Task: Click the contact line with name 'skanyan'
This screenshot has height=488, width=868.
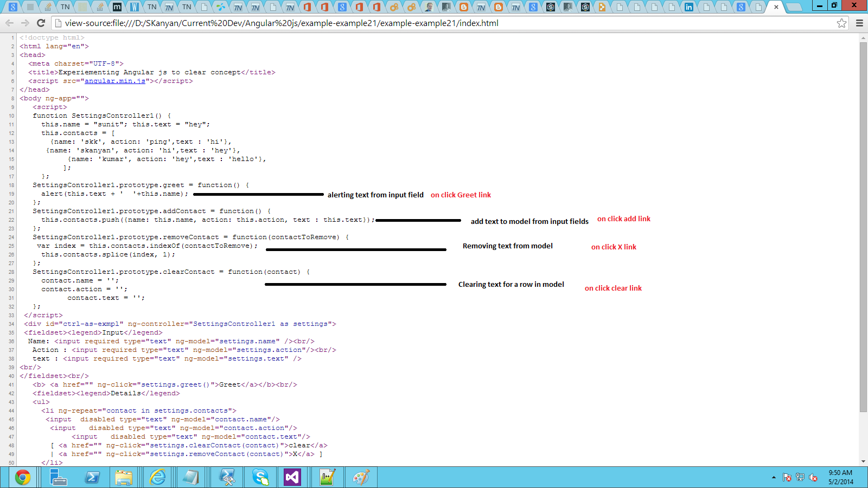Action: [143, 150]
